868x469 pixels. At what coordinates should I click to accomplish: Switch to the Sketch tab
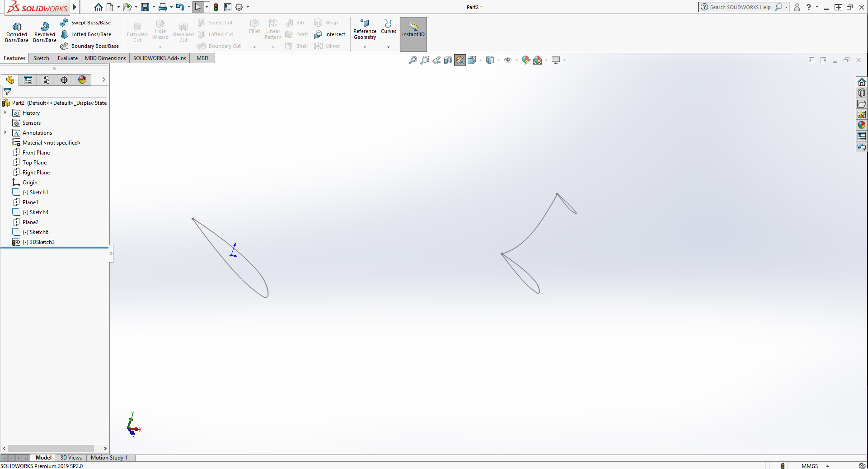tap(41, 58)
